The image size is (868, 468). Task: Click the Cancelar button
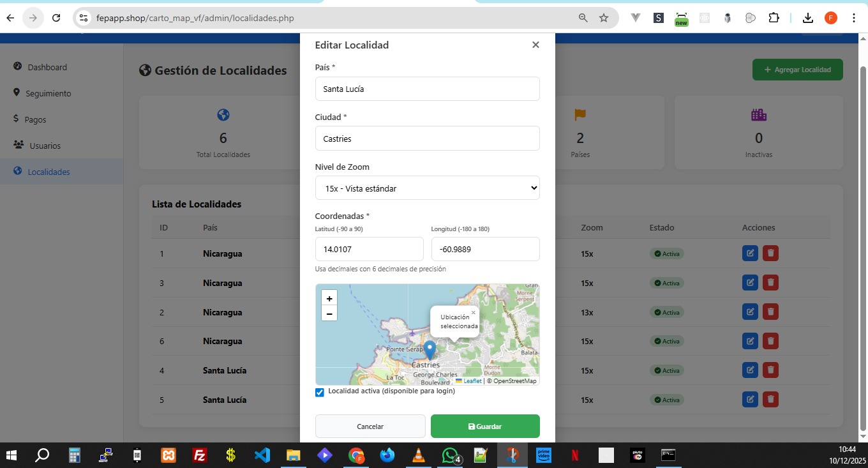(370, 426)
